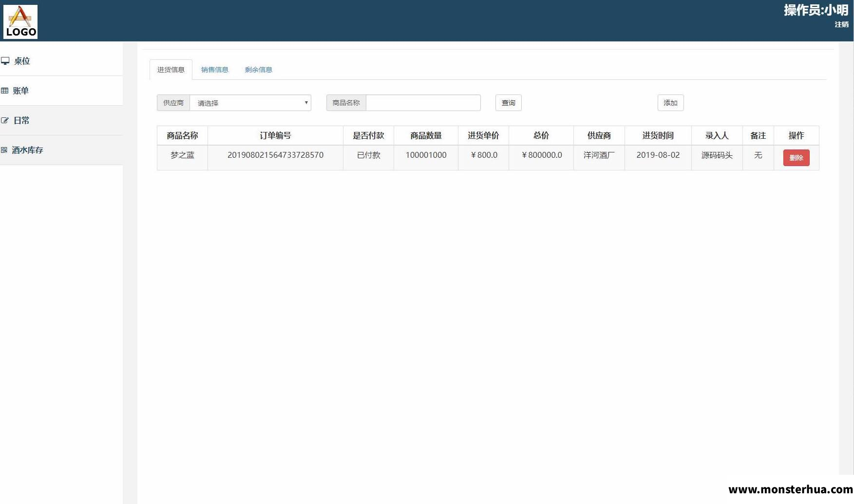Click the table icon beside 账单
The image size is (854, 504).
pyautogui.click(x=5, y=91)
